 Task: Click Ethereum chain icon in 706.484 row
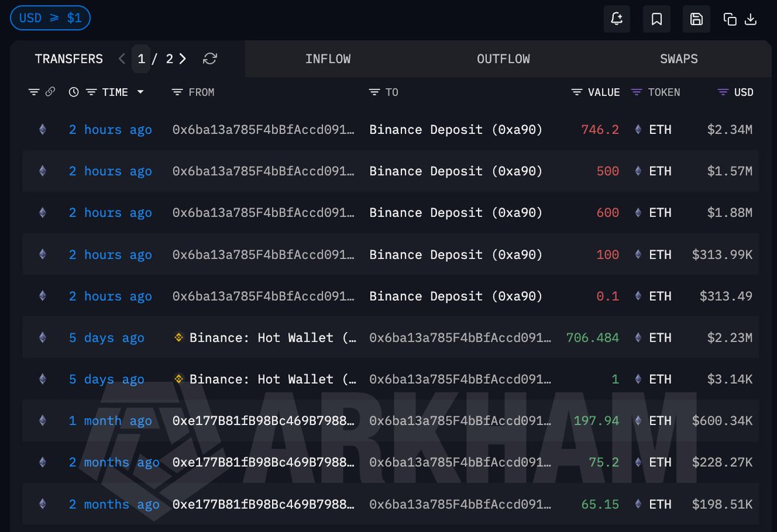pos(43,337)
